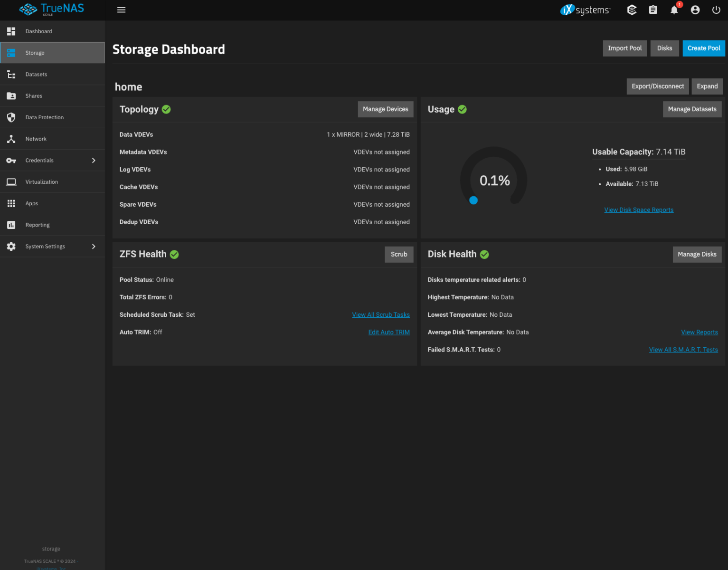Click the Usage green check status icon
Screen dimensions: 728x570
(x=462, y=109)
